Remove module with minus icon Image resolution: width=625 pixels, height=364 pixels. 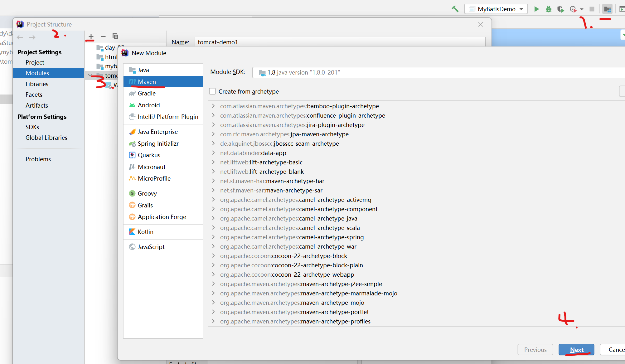[103, 36]
